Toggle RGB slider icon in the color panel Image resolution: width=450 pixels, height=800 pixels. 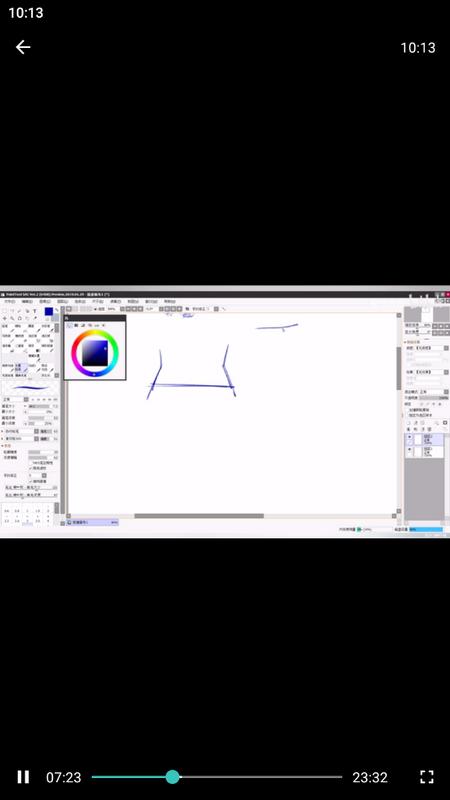[x=77, y=325]
